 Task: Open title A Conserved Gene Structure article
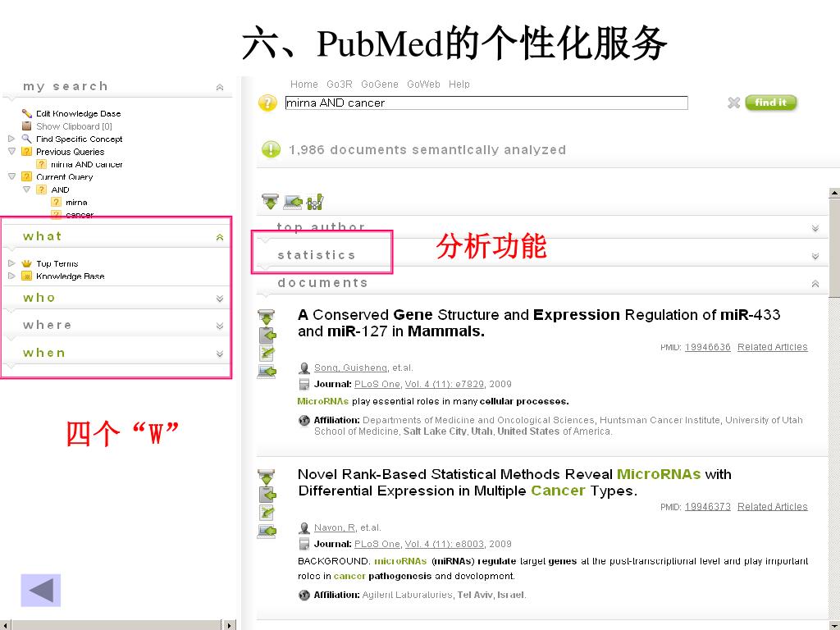pos(538,323)
